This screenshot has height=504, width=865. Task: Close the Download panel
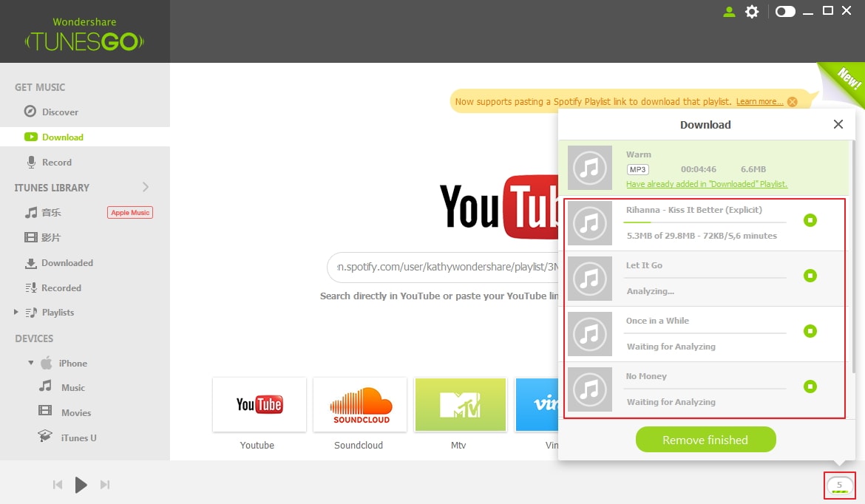(838, 125)
